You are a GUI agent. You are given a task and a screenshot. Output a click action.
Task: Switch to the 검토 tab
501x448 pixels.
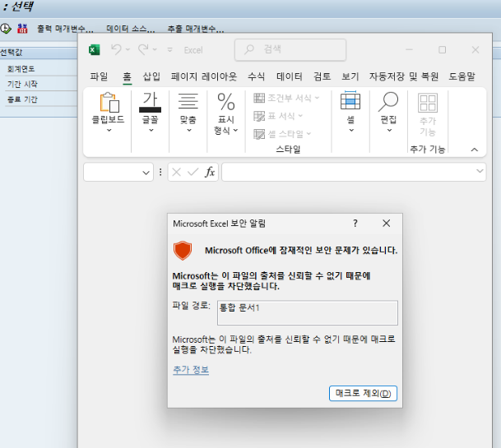(322, 76)
